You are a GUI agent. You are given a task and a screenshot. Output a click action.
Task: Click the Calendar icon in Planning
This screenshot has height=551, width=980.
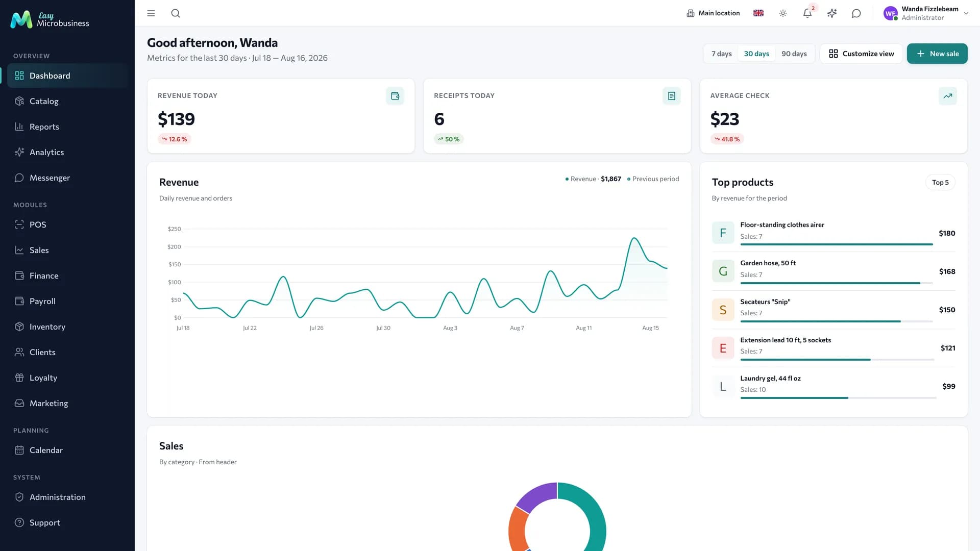tap(19, 450)
